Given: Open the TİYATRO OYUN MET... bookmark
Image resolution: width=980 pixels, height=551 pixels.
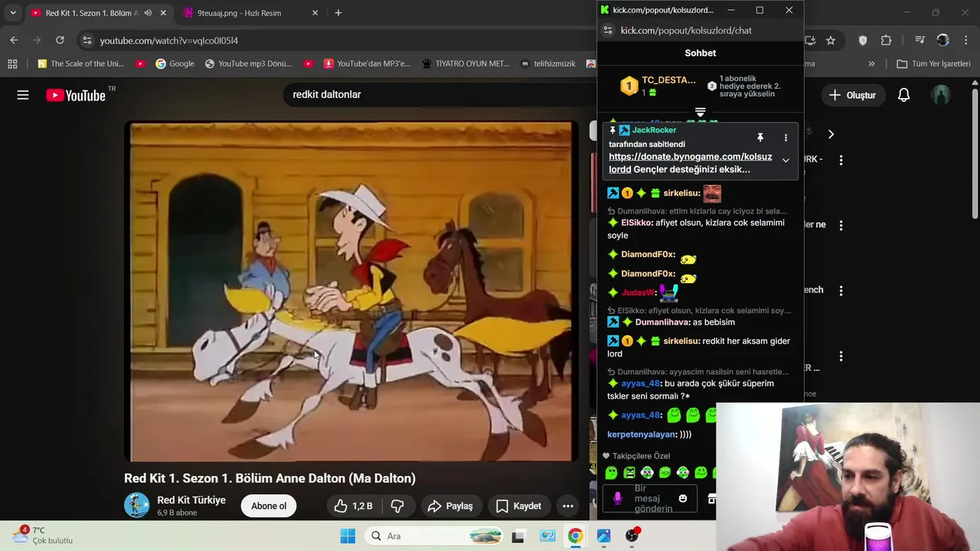Looking at the screenshot, I should point(465,64).
